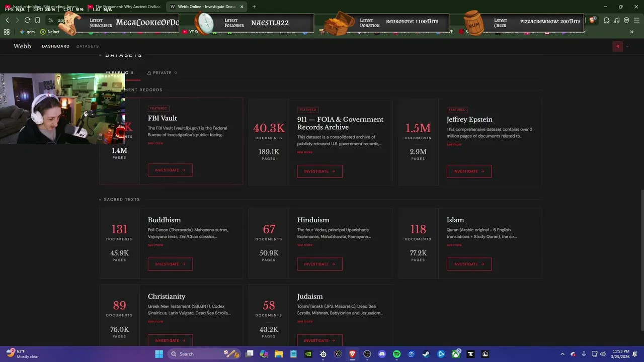Select the Datasets nav item

pyautogui.click(x=88, y=46)
